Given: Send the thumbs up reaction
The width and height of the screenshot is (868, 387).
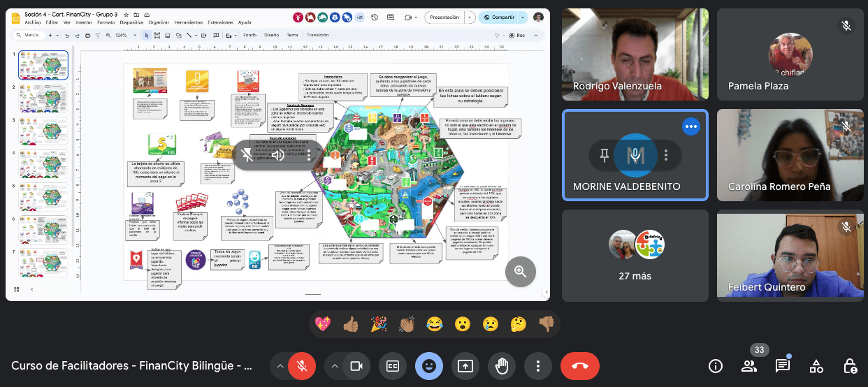Looking at the screenshot, I should coord(351,323).
